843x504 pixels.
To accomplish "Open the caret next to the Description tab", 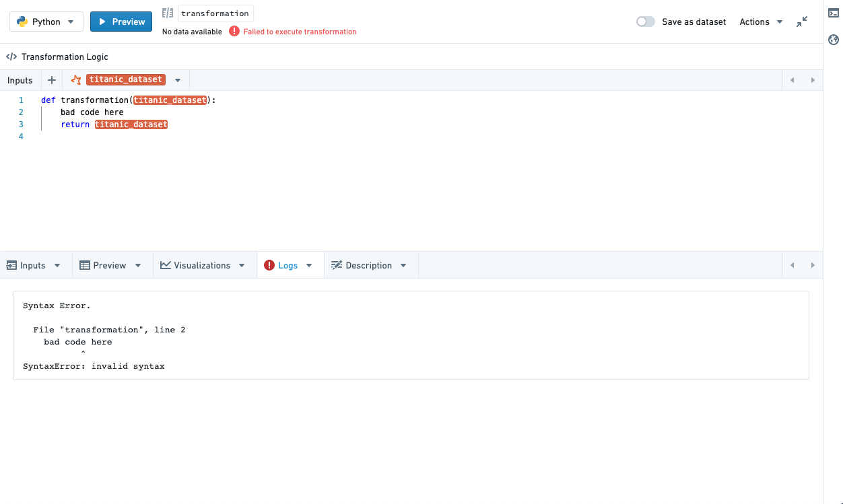I will (x=403, y=265).
